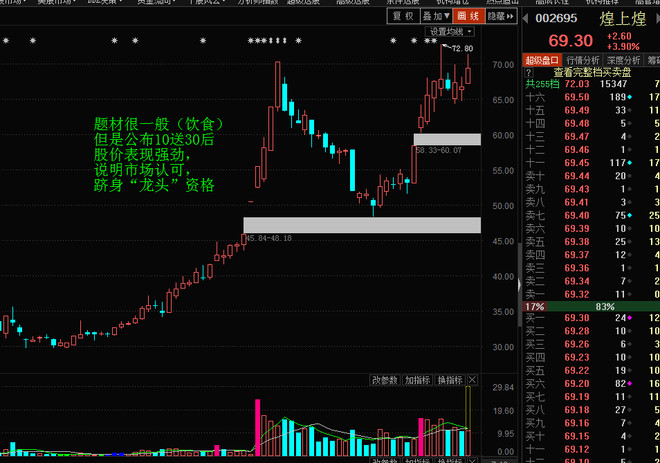
Task: Click the 十三 row price 69.47
Action: click(577, 136)
